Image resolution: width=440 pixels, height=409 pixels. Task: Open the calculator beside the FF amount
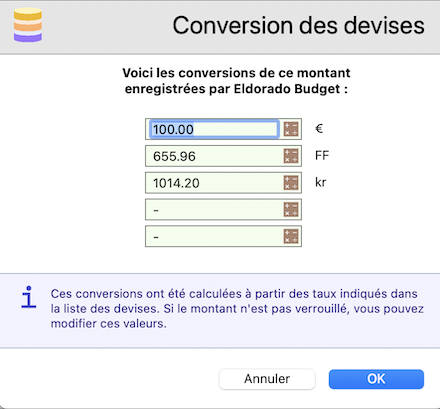(x=291, y=156)
